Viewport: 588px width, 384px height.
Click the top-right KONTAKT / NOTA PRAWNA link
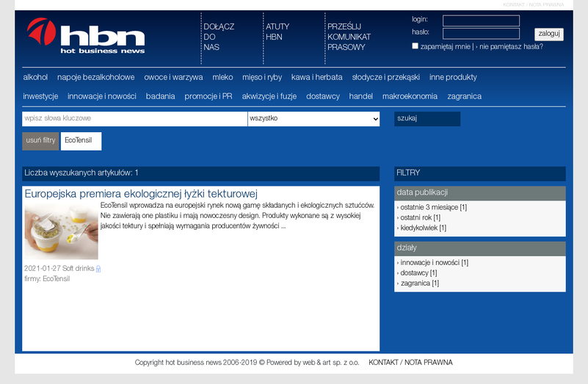tap(533, 5)
